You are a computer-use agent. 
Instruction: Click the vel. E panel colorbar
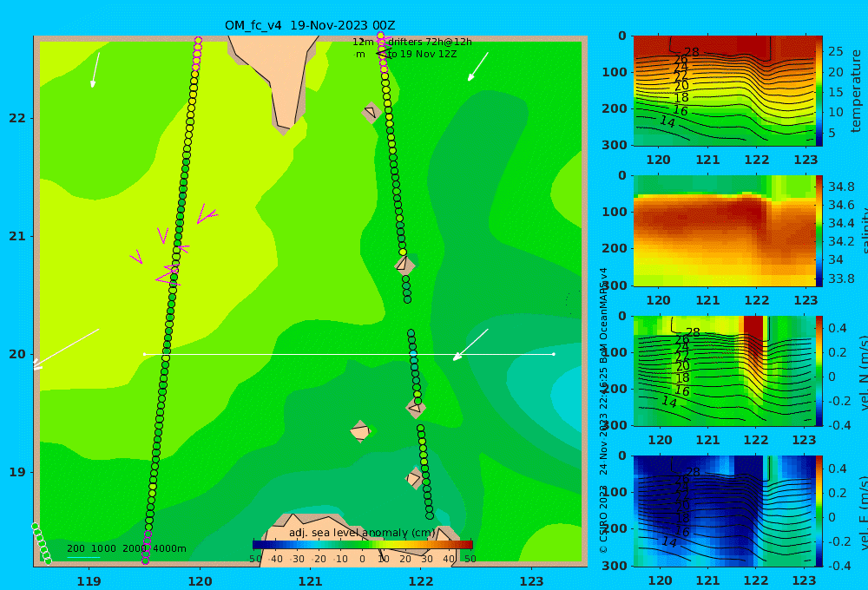[x=819, y=511]
